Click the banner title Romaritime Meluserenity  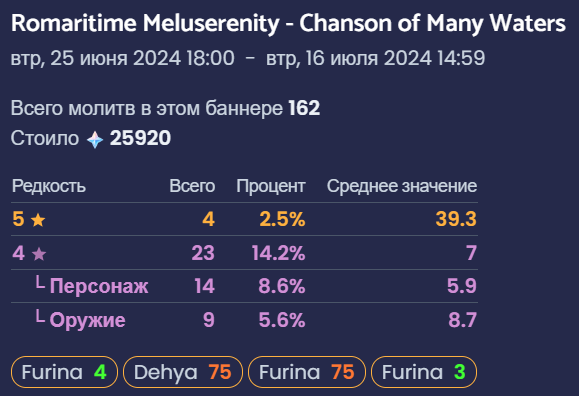(145, 23)
